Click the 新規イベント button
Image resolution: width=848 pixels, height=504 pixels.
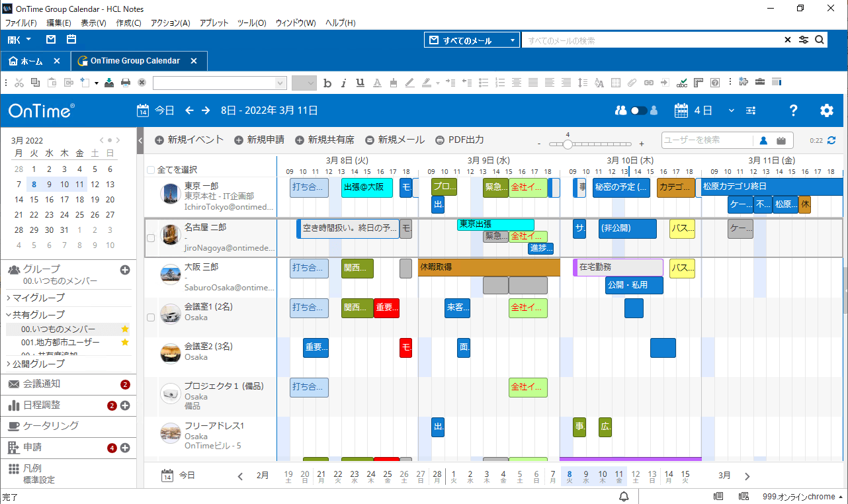[x=189, y=140]
